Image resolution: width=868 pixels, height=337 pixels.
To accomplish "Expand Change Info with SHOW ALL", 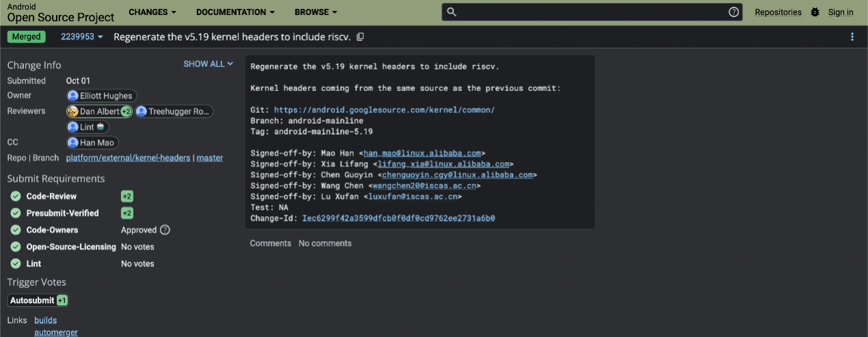I will (208, 64).
